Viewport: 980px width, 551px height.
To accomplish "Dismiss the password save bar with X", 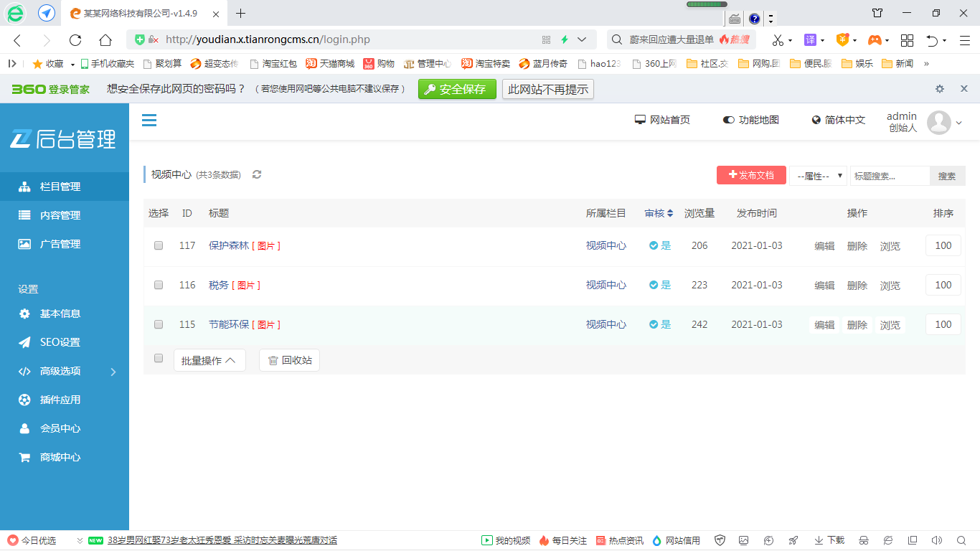I will [x=964, y=88].
